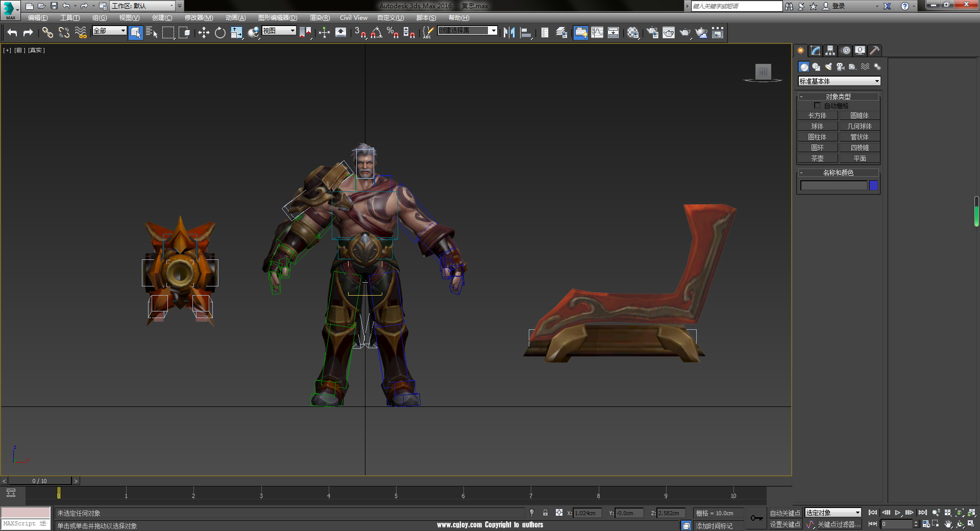Open the 标准基本体 category dropdown
980x531 pixels.
(x=839, y=81)
